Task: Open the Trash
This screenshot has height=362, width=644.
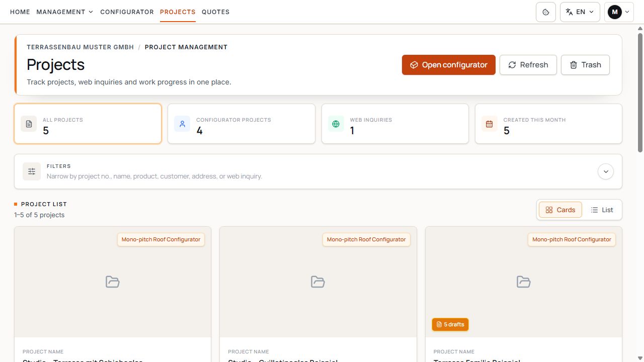Action: 585,65
